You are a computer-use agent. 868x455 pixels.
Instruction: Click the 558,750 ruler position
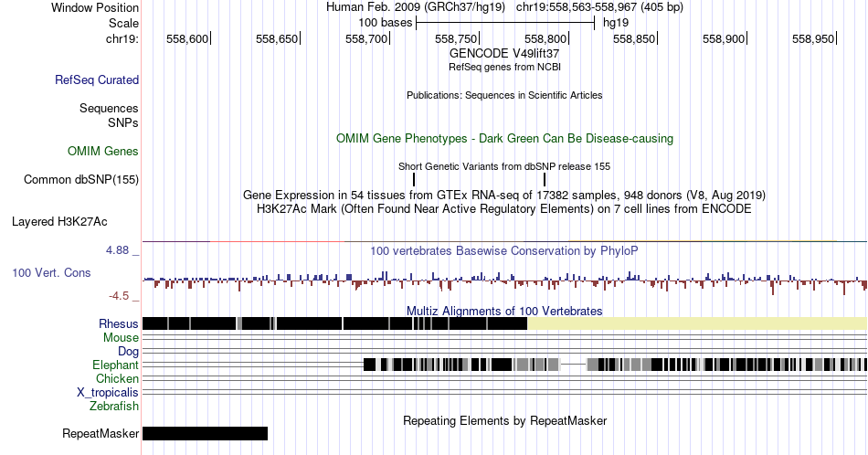tap(456, 38)
